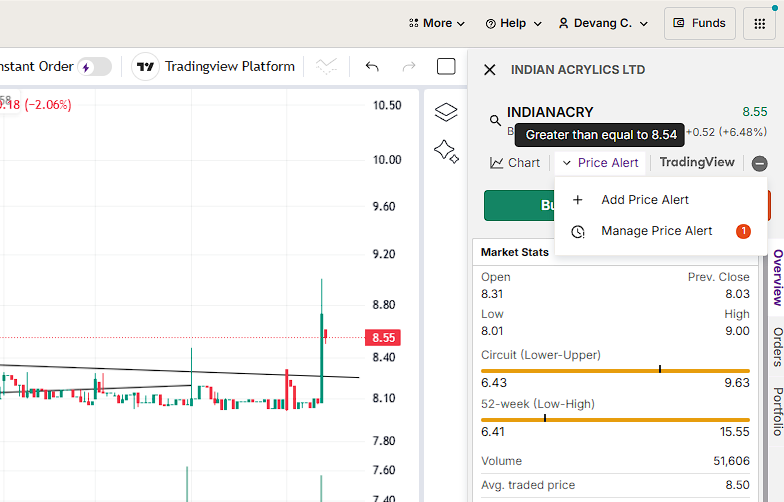Click the clock icon beside Manage Price Alert
The height and width of the screenshot is (502, 784).
coord(578,232)
